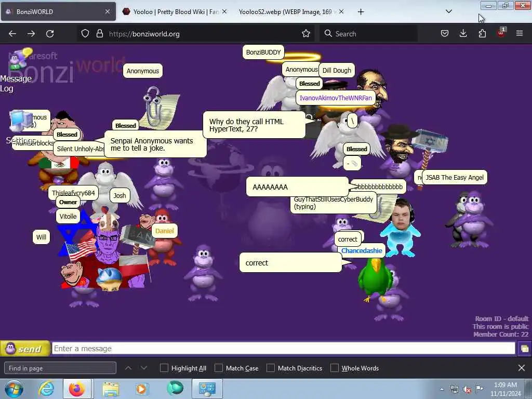
Task: Click the AAAAAAAA speech bubble
Action: click(x=297, y=187)
